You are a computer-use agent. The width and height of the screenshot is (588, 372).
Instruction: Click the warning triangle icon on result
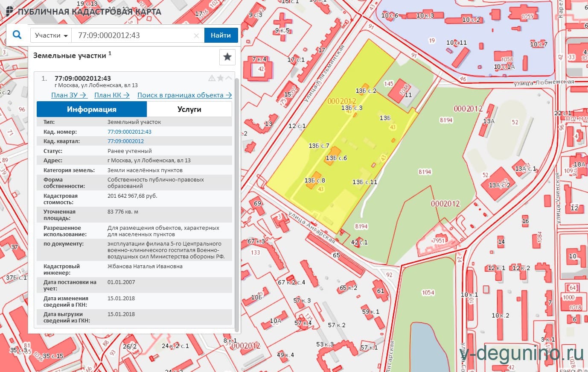(x=212, y=78)
